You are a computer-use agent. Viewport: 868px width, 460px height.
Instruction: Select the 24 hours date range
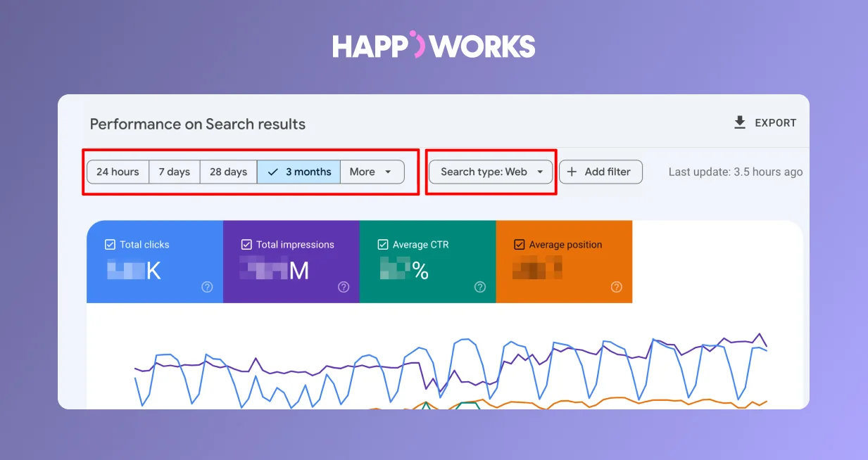coord(118,172)
